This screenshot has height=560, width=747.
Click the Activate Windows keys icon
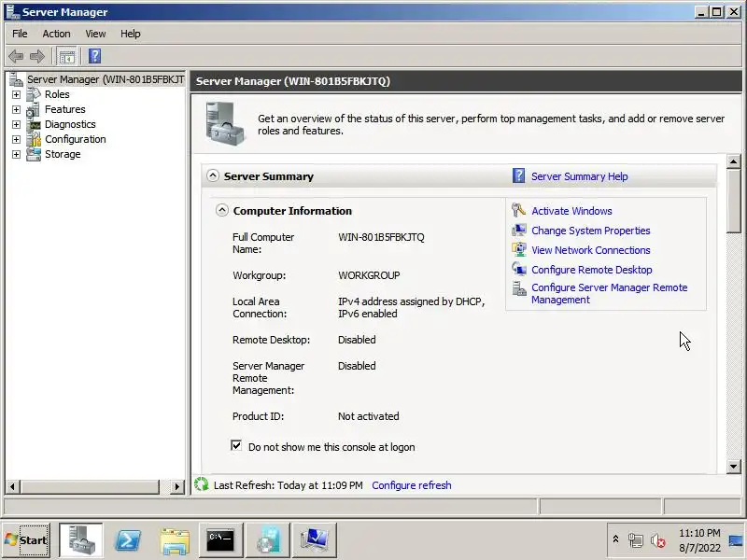point(518,210)
